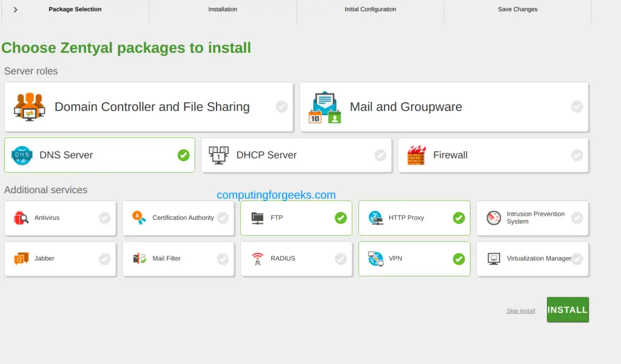The image size is (621, 364).
Task: Select the Antivirus label
Action: [47, 217]
